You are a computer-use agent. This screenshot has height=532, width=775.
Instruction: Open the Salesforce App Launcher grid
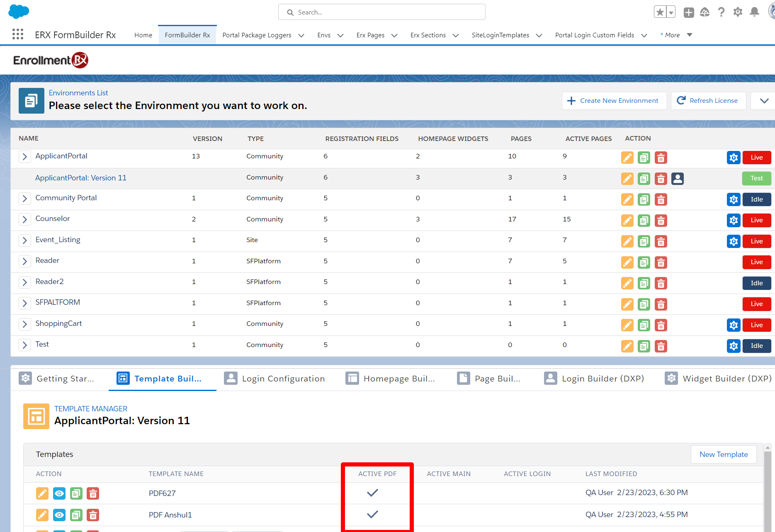(18, 34)
